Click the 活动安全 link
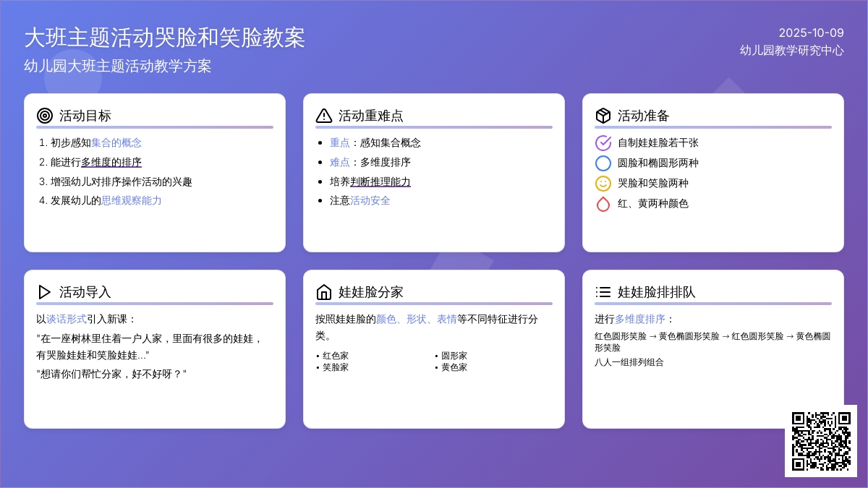The width and height of the screenshot is (868, 488). tap(370, 201)
